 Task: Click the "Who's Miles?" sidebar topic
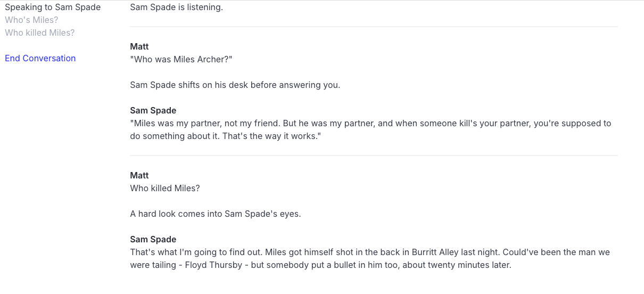(31, 20)
